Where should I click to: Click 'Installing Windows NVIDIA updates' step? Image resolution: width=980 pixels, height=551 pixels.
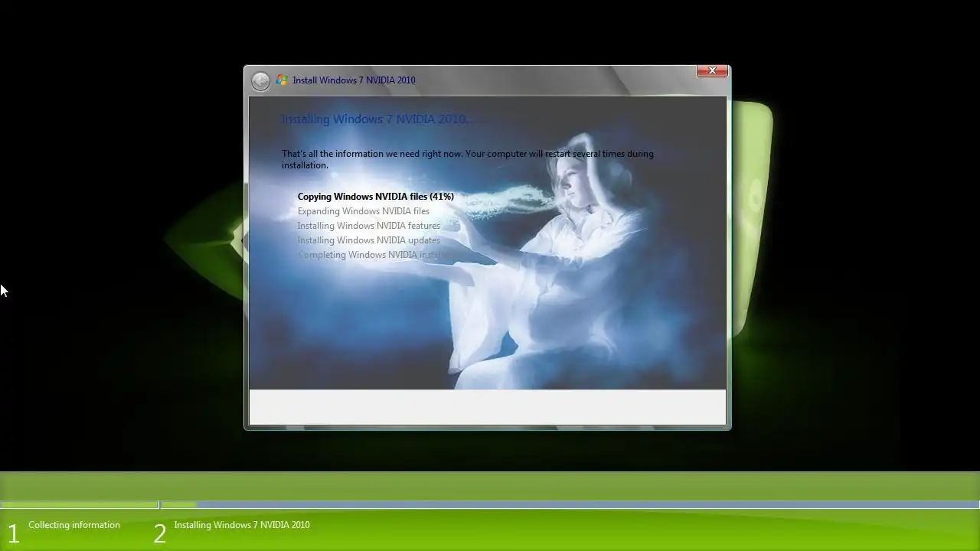[x=368, y=240]
